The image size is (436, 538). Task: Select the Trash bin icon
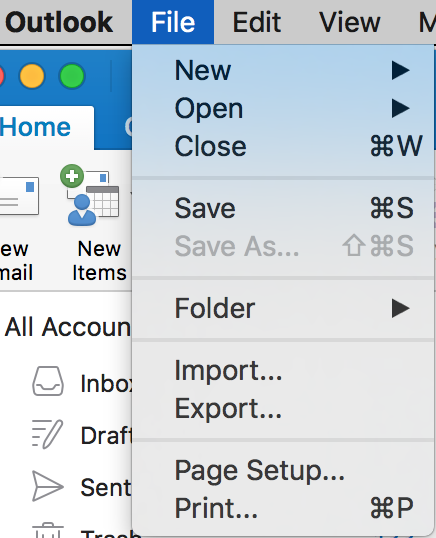(x=48, y=530)
